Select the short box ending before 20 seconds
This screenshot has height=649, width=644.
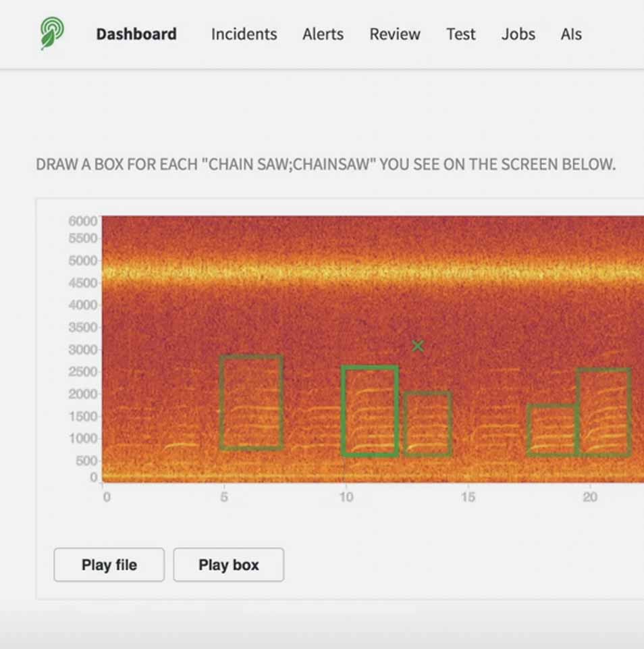point(552,430)
